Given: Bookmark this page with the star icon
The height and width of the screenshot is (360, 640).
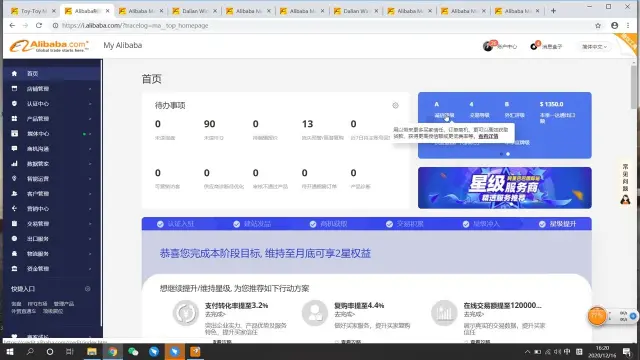Looking at the screenshot, I should click(x=598, y=25).
